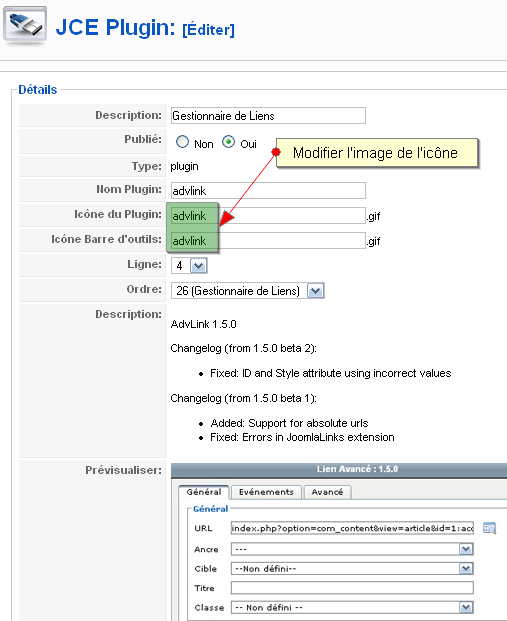
Task: Focus the Nom Plugin advlink field
Action: click(x=268, y=190)
